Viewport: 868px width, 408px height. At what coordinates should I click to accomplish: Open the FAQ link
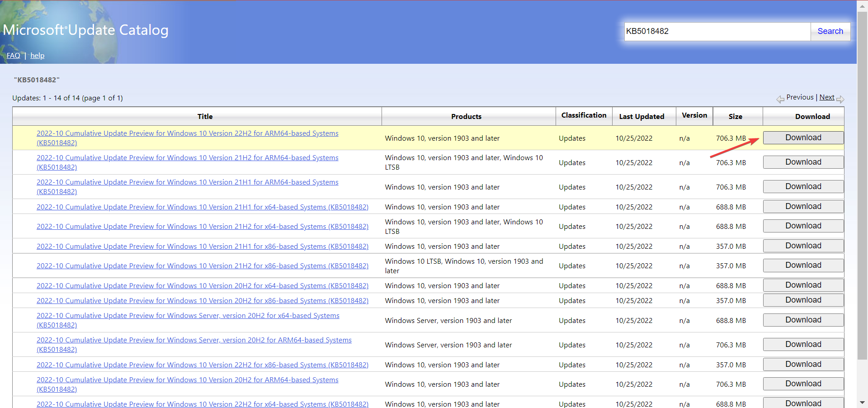[x=13, y=56]
